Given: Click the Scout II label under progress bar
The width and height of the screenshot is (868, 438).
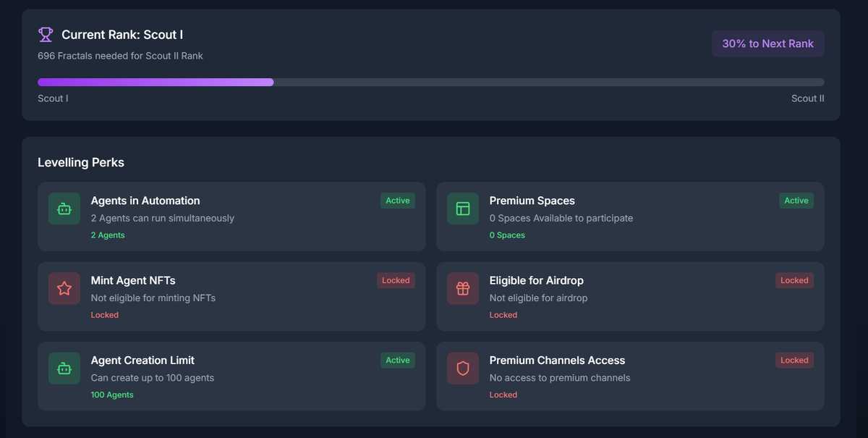Looking at the screenshot, I should pos(807,98).
